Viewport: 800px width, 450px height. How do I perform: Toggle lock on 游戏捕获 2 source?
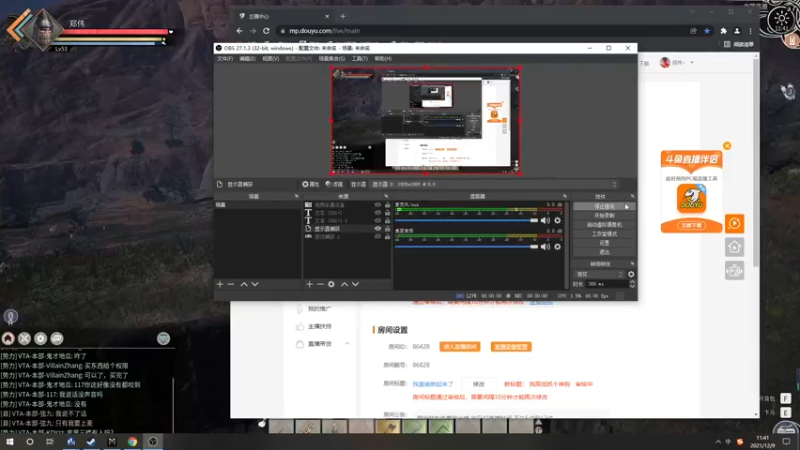coord(387,236)
